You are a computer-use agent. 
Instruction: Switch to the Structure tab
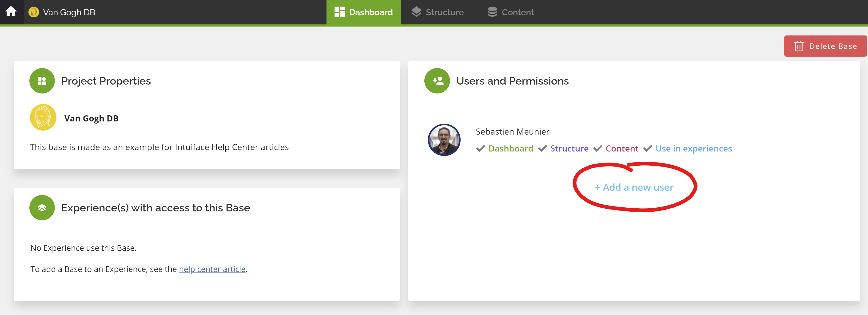pos(437,12)
